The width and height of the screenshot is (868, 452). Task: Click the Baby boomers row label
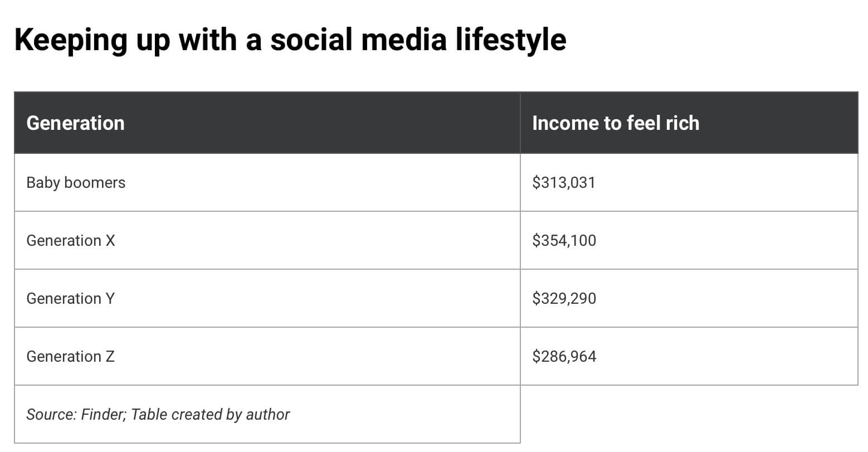(x=76, y=183)
